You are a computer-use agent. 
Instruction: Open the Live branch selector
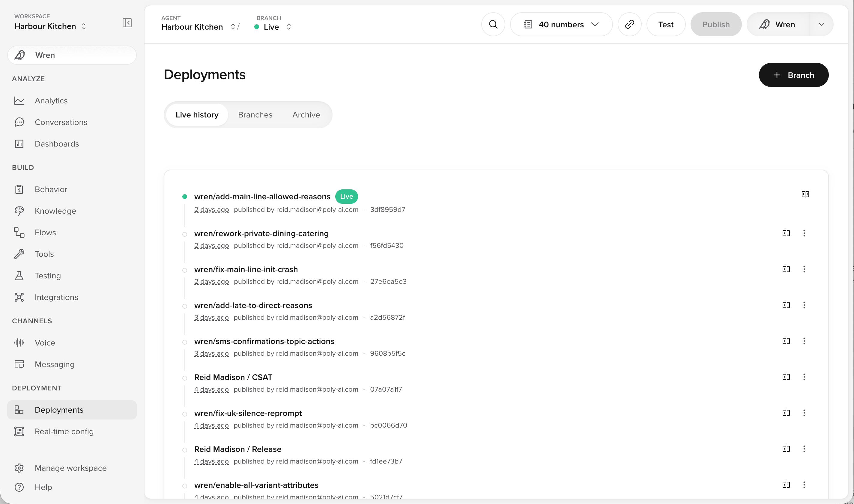click(x=273, y=27)
